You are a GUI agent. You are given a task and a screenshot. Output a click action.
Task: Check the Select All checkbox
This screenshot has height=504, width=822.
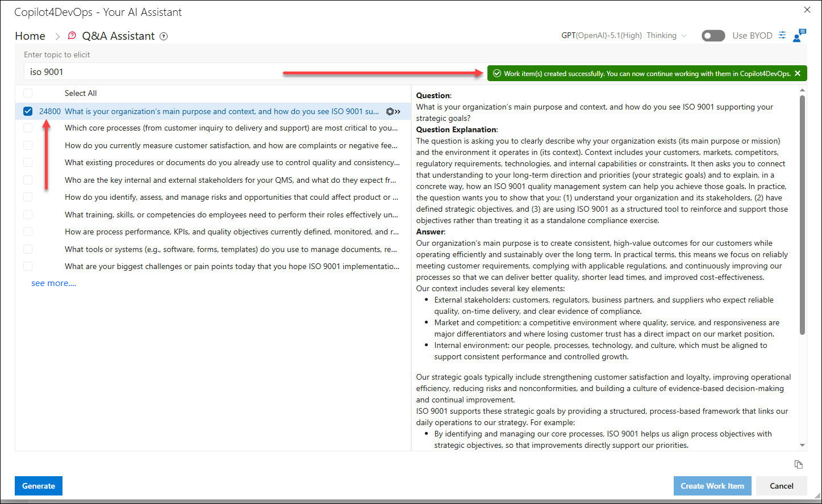tap(28, 93)
